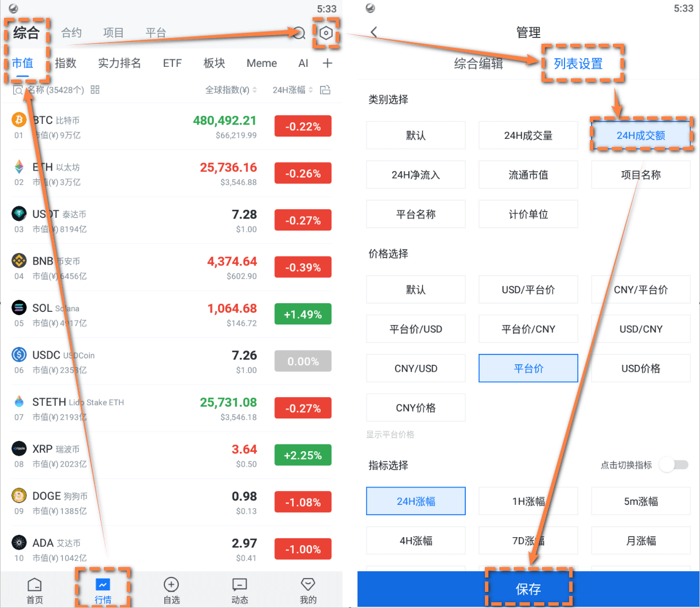Select 24H净流入 category option

[416, 175]
